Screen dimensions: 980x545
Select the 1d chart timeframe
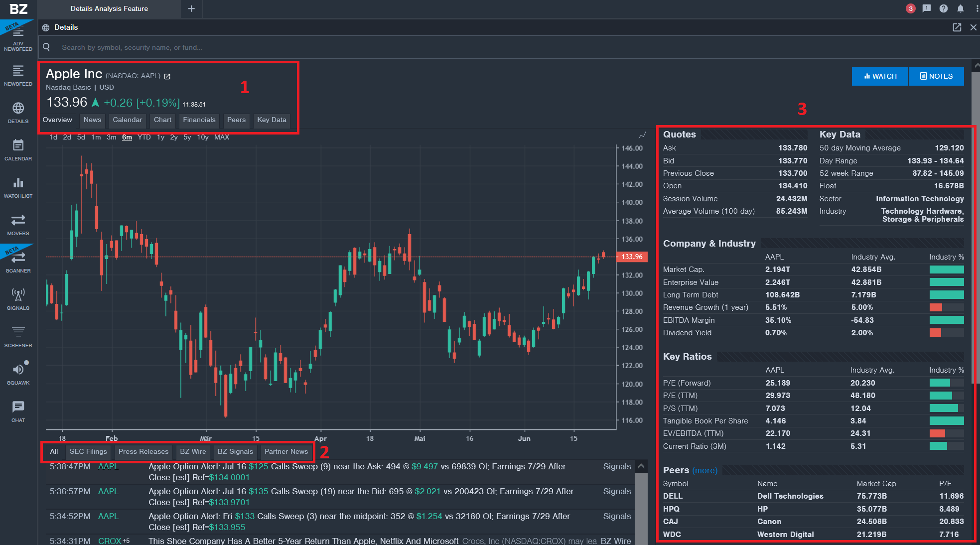click(53, 137)
